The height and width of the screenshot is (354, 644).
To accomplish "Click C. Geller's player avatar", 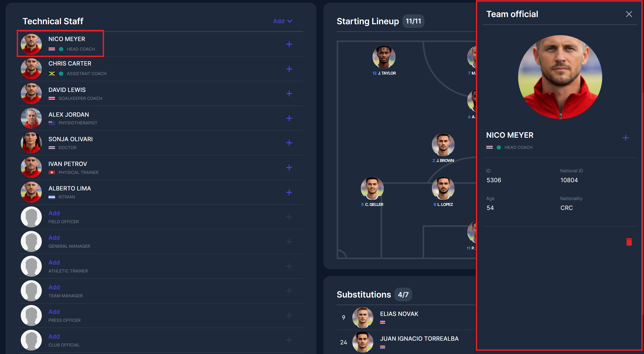I will coord(372,189).
